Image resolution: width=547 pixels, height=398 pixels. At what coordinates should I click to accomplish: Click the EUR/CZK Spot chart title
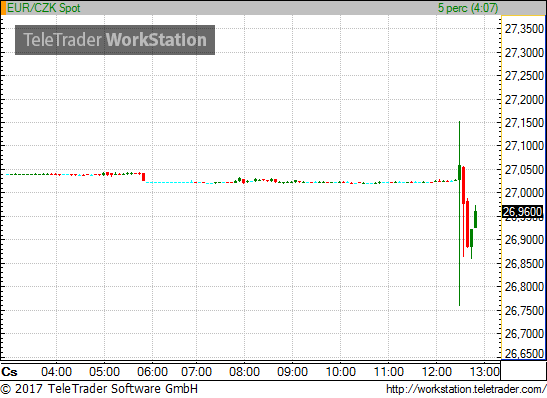point(44,8)
